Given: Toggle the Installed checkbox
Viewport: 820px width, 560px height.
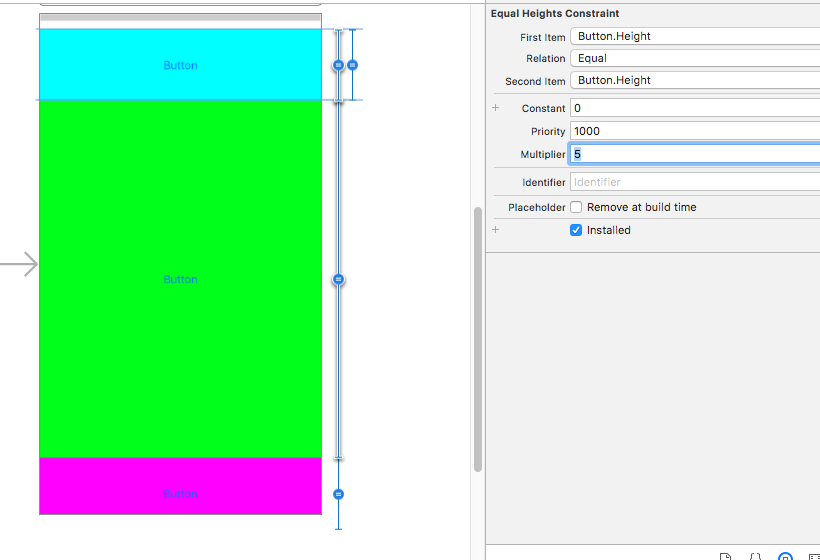Looking at the screenshot, I should tap(576, 230).
